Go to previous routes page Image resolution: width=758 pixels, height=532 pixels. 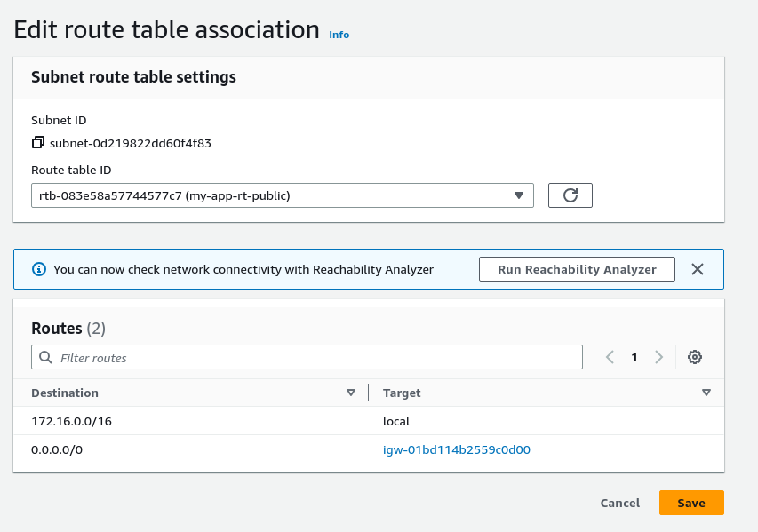click(x=610, y=357)
